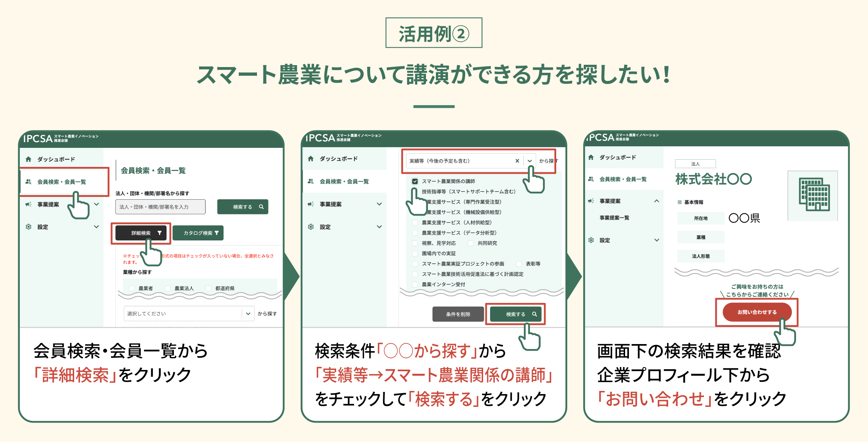
Task: Click the red お問い合わせする button
Action: tap(757, 312)
